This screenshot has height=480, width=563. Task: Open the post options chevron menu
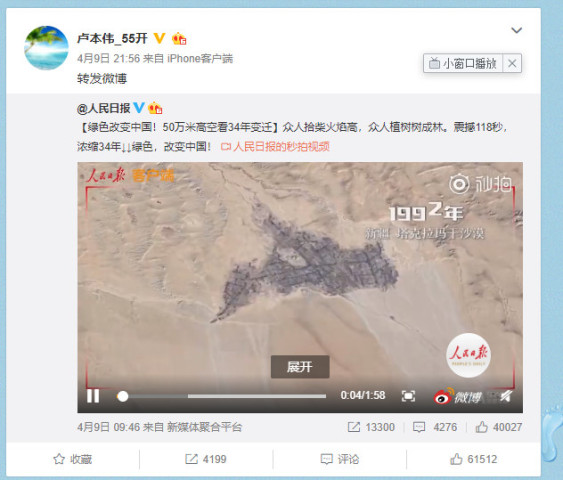tap(516, 31)
